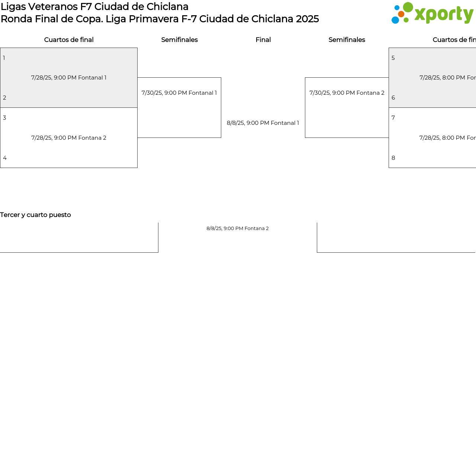Viewport: 476px width, 472px height.
Task: Select seed slot 4 in the bracket
Action: (5, 158)
